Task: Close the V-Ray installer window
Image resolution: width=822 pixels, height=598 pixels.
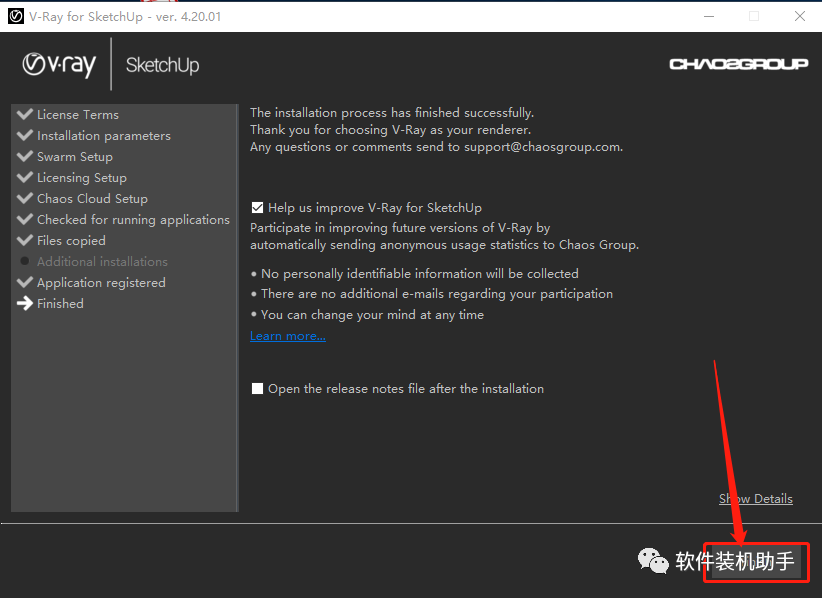Action: tap(799, 16)
